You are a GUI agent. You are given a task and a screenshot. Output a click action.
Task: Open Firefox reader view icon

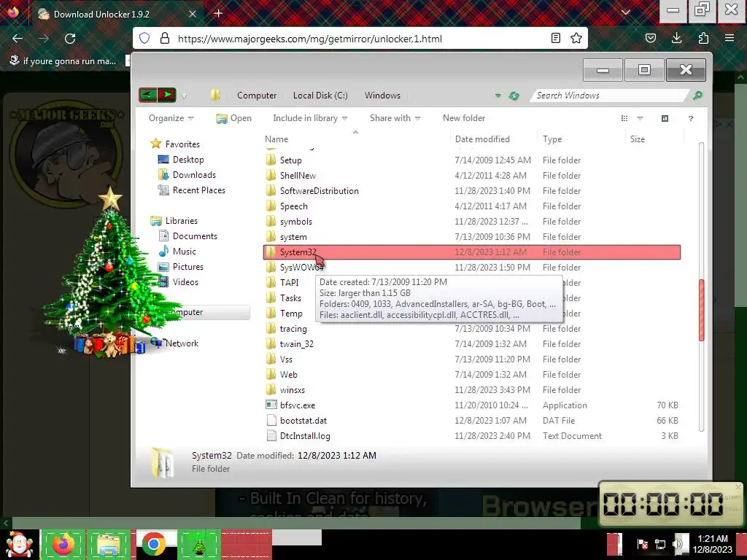555,38
